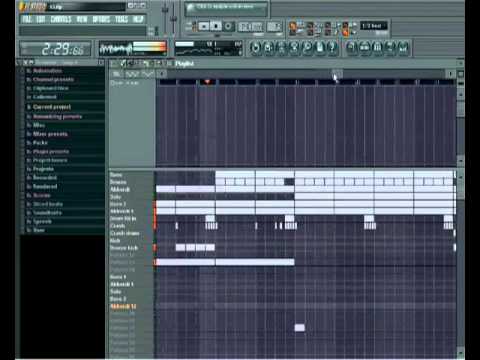Open the CHANNELS menu
This screenshot has height=360, width=480.
(x=61, y=20)
